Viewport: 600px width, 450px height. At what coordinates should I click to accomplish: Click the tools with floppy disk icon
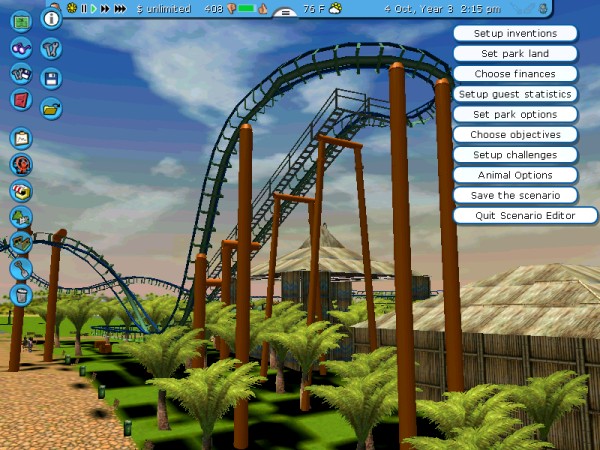(x=21, y=74)
